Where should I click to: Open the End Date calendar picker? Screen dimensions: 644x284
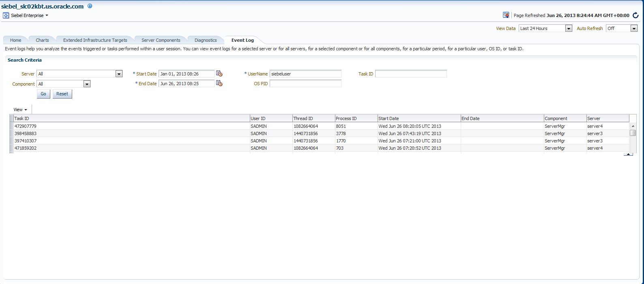pos(219,83)
